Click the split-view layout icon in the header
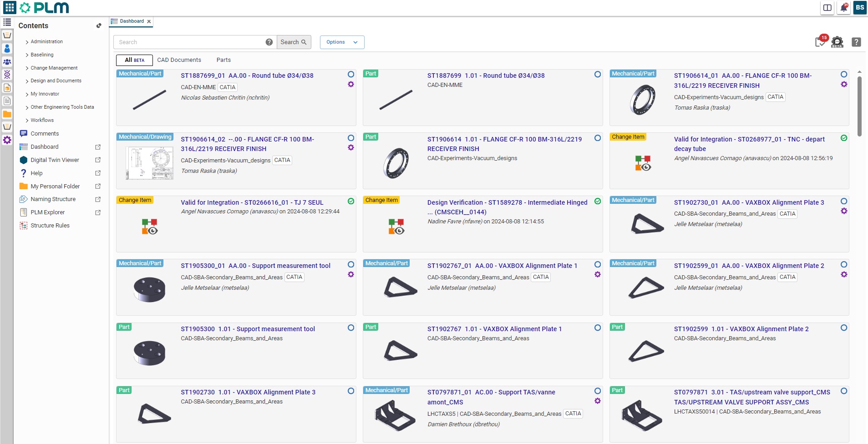Image resolution: width=868 pixels, height=444 pixels. pyautogui.click(x=827, y=8)
